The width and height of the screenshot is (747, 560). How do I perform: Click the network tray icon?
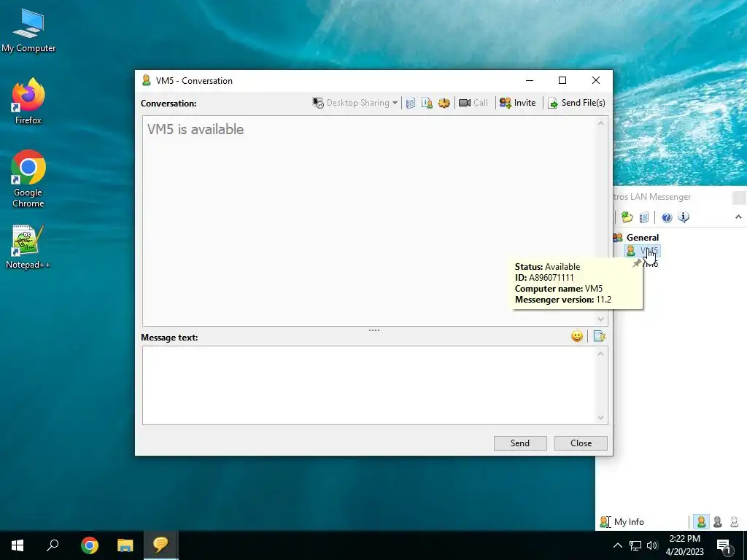point(635,545)
